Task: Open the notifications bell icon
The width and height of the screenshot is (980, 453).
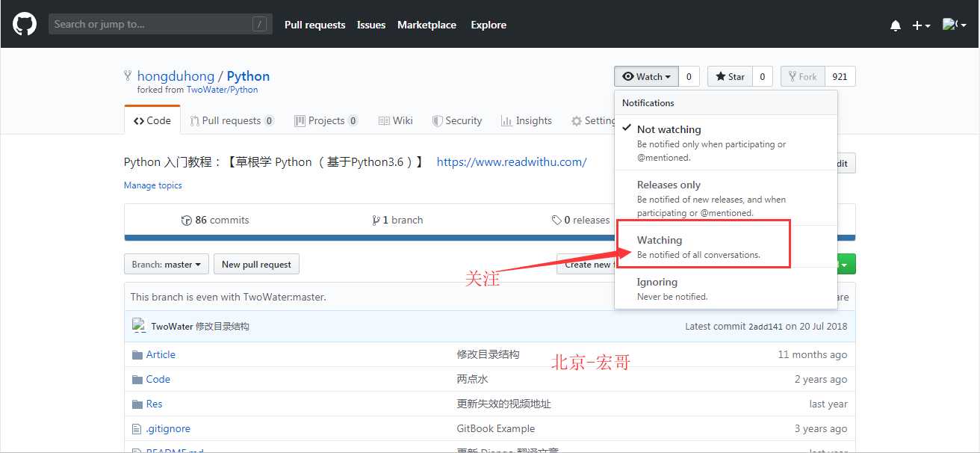Action: click(x=896, y=25)
